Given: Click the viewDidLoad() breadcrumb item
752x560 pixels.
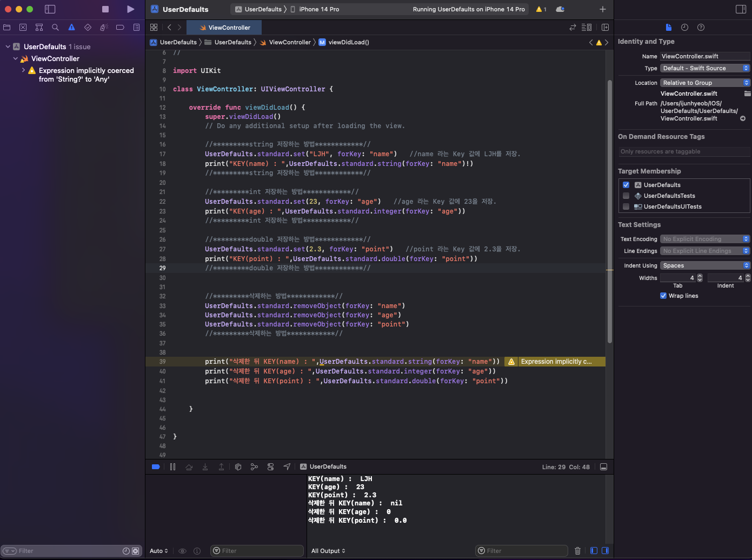Looking at the screenshot, I should [x=344, y=42].
